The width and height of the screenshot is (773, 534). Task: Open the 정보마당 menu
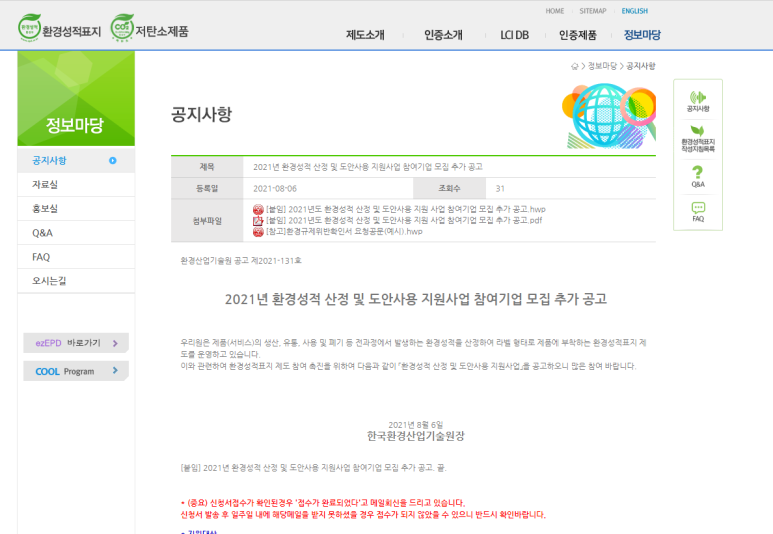pos(642,35)
